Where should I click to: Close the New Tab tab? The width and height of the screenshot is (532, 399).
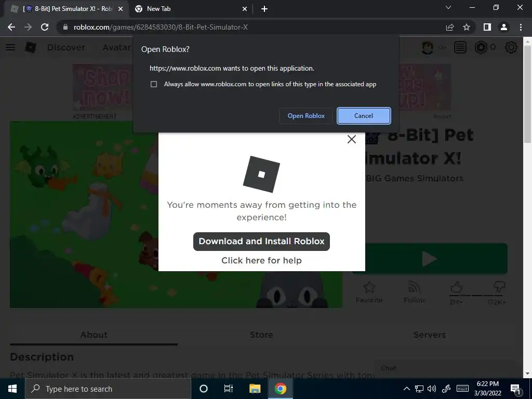coord(245,9)
